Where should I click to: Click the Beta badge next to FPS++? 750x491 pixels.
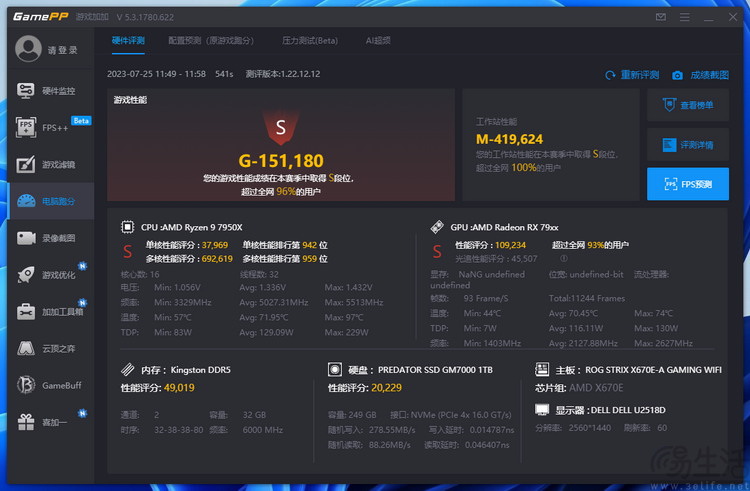[81, 120]
